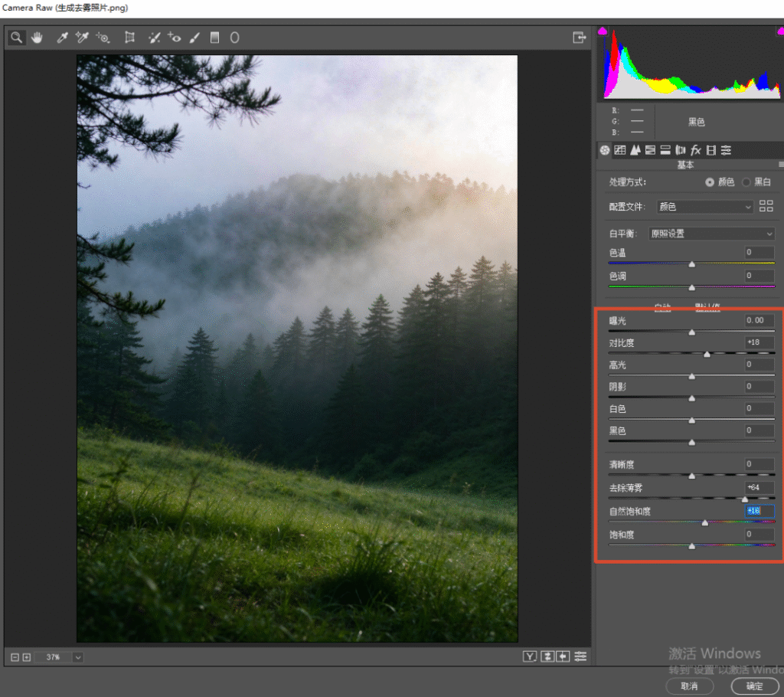This screenshot has height=697, width=784.
Task: Open the Lens Corrections panel tab
Action: [680, 150]
